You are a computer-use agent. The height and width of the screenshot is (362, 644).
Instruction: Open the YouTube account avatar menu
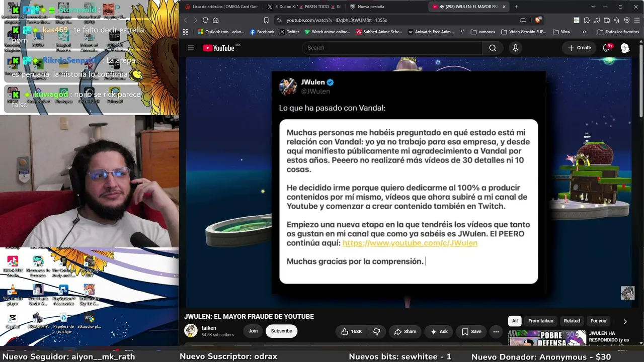(625, 48)
